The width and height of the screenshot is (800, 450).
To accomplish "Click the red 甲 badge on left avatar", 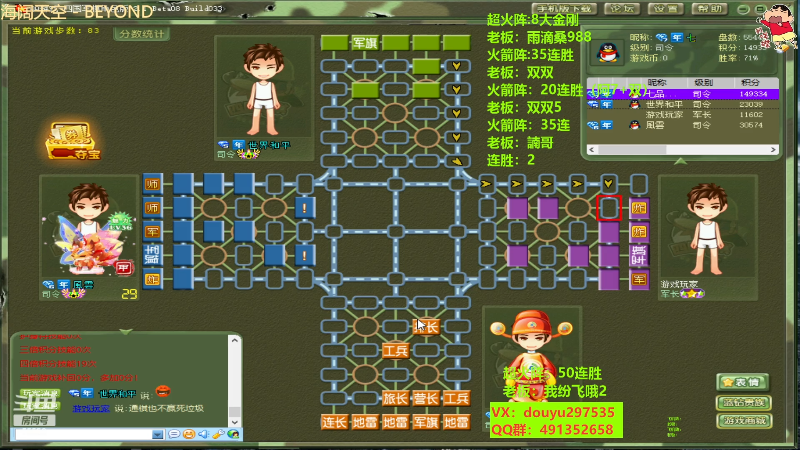I will click(124, 268).
